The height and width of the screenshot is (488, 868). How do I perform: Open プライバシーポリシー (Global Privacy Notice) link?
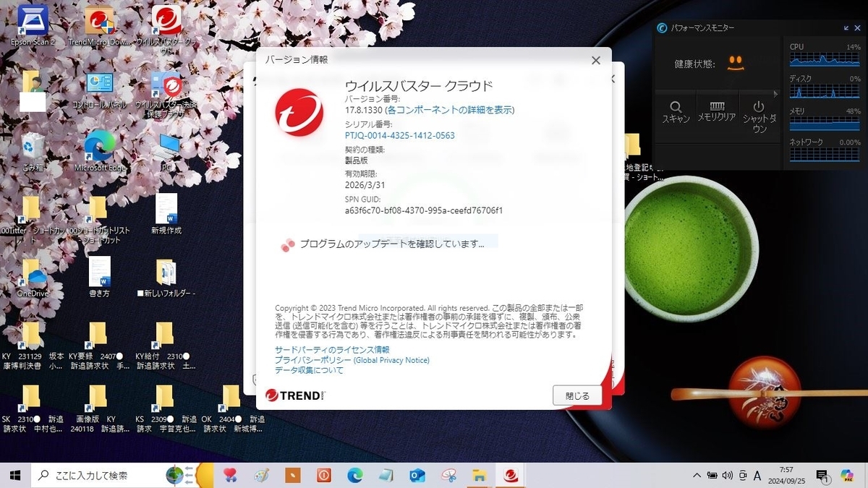pos(352,359)
